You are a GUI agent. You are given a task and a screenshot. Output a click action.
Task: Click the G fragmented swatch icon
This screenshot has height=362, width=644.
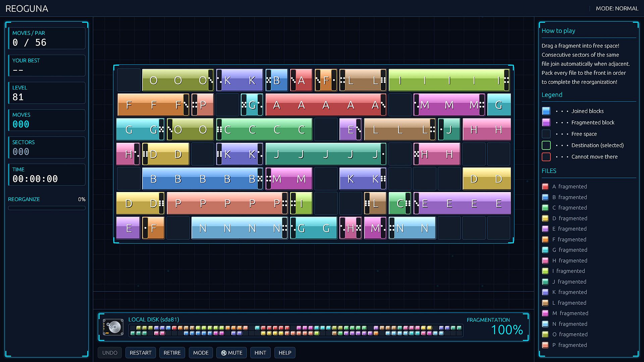[545, 250]
